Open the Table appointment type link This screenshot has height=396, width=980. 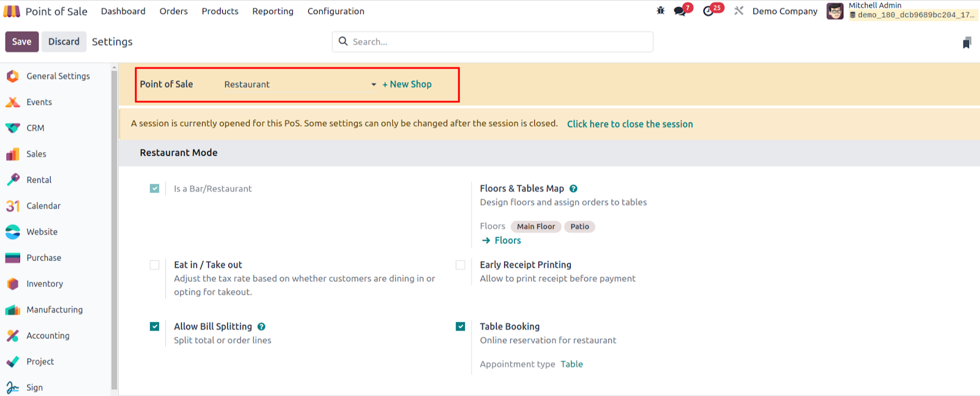coord(571,364)
